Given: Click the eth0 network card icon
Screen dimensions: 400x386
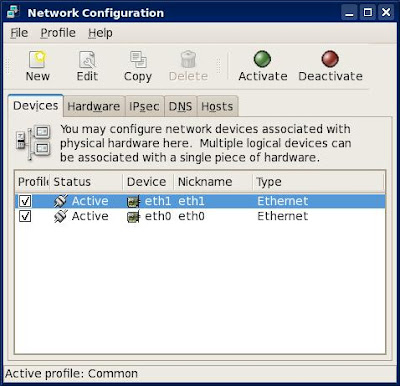Looking at the screenshot, I should click(133, 217).
